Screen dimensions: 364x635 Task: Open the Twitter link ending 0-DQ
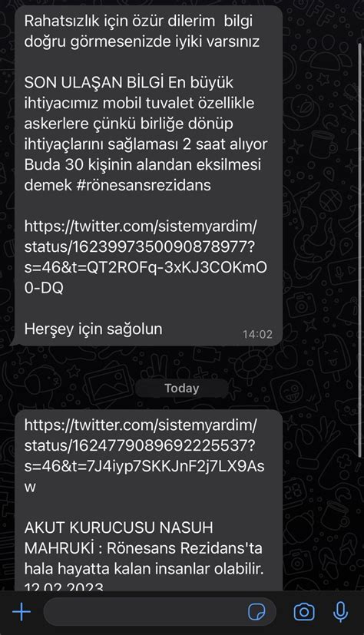146,256
